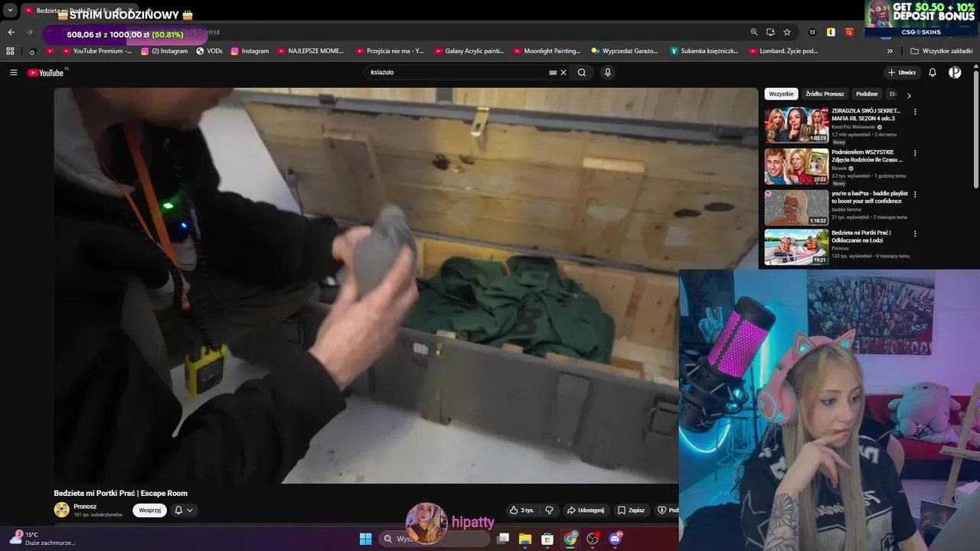Open the Chrome apps grid shortcut
The image size is (980, 551).
tap(10, 51)
